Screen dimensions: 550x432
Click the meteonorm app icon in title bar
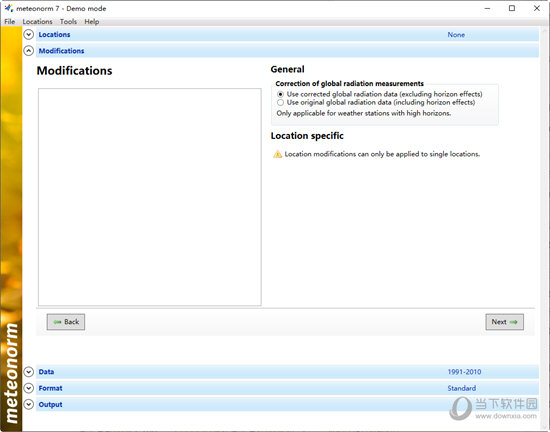(x=9, y=8)
